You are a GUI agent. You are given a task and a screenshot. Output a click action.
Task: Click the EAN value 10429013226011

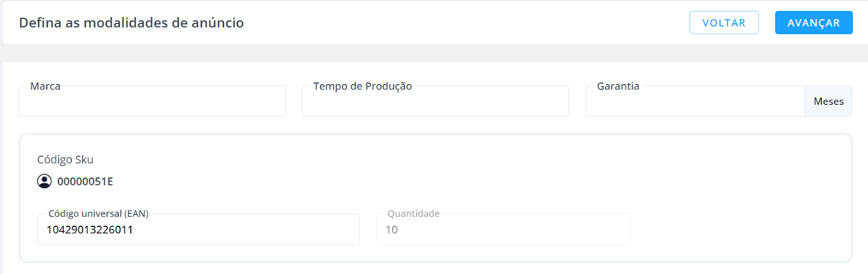pos(90,230)
